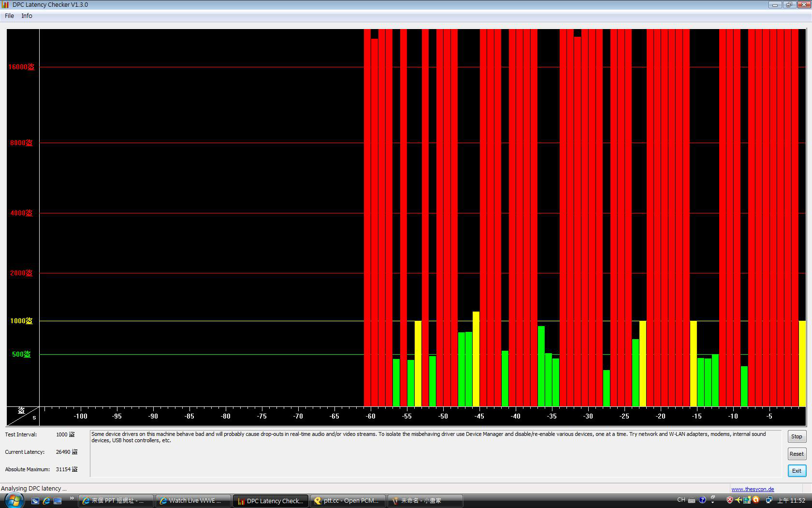Image resolution: width=812 pixels, height=508 pixels.
Task: Click the green 500 label on the latency axis
Action: coord(21,354)
